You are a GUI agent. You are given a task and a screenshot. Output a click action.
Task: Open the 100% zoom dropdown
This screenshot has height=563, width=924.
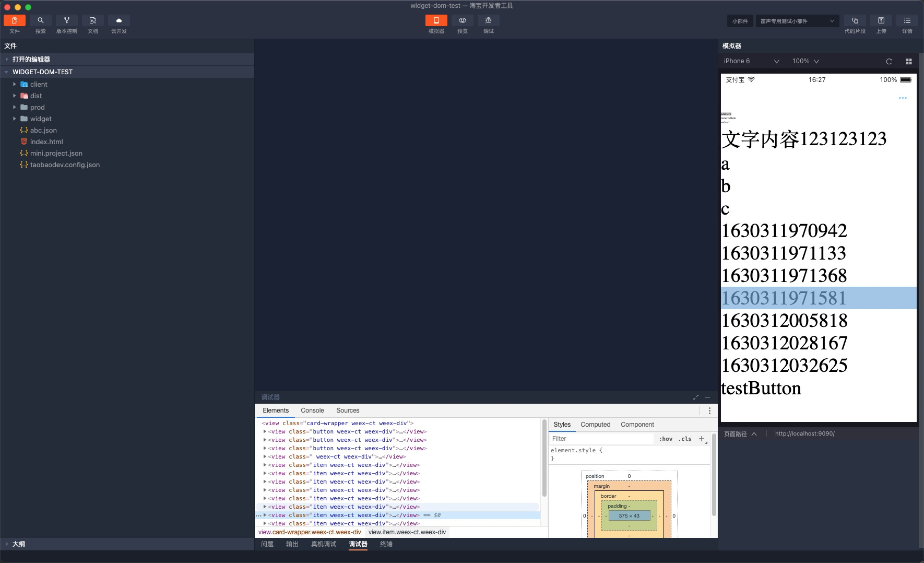805,61
